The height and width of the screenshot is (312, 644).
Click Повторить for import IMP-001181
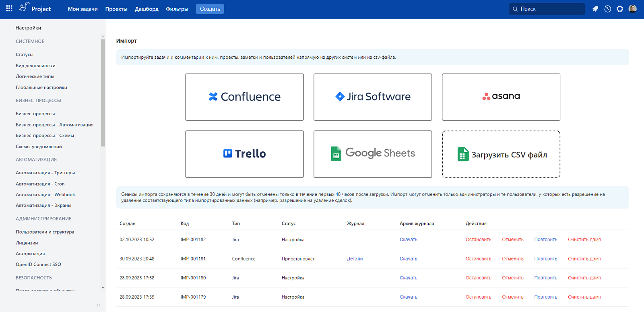(546, 259)
